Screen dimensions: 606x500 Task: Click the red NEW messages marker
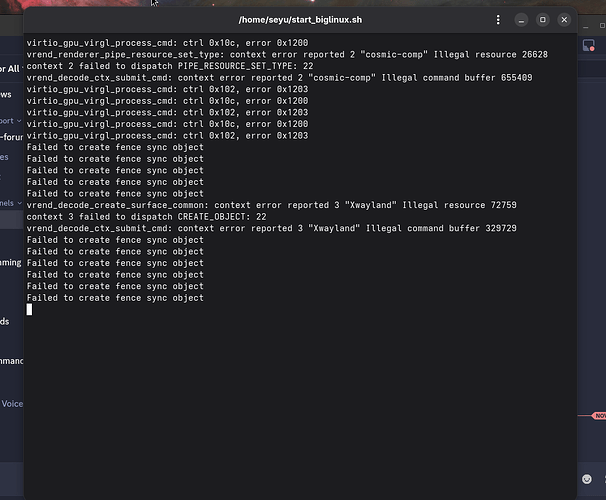(x=598, y=415)
